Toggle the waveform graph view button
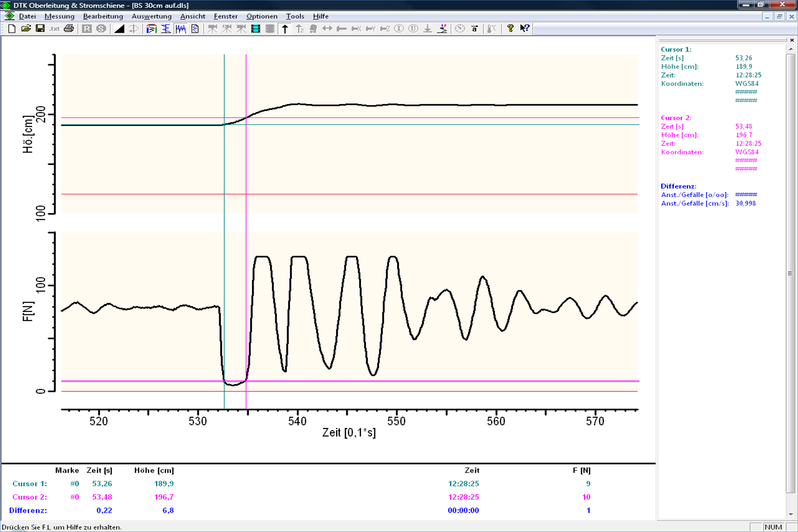Viewport: 798px width, 532px height. click(x=181, y=29)
